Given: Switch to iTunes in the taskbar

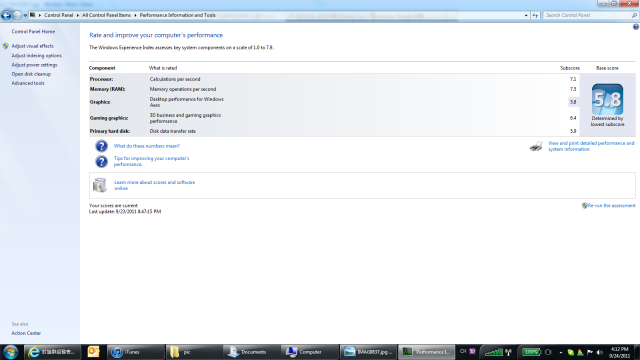Looking at the screenshot, I should [x=136, y=352].
